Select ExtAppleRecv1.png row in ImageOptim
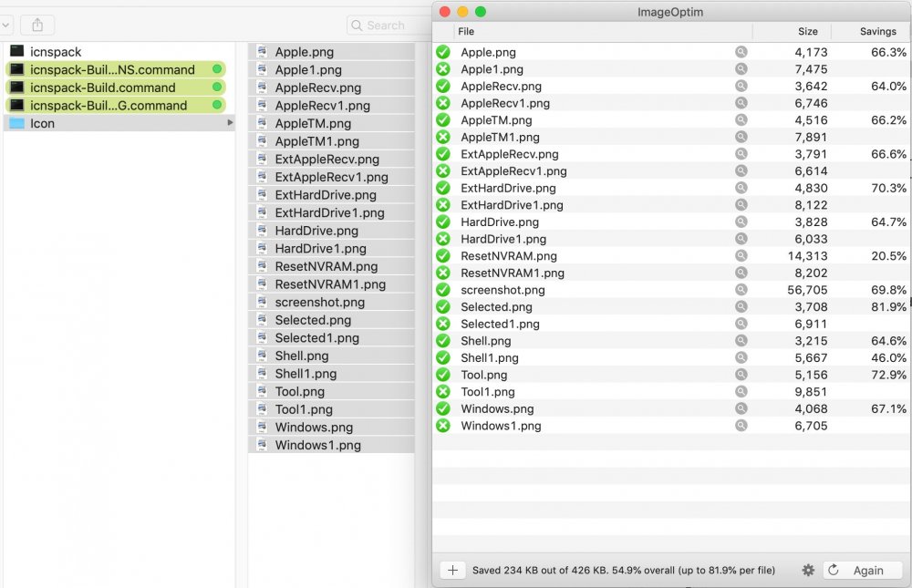 pyautogui.click(x=672, y=171)
